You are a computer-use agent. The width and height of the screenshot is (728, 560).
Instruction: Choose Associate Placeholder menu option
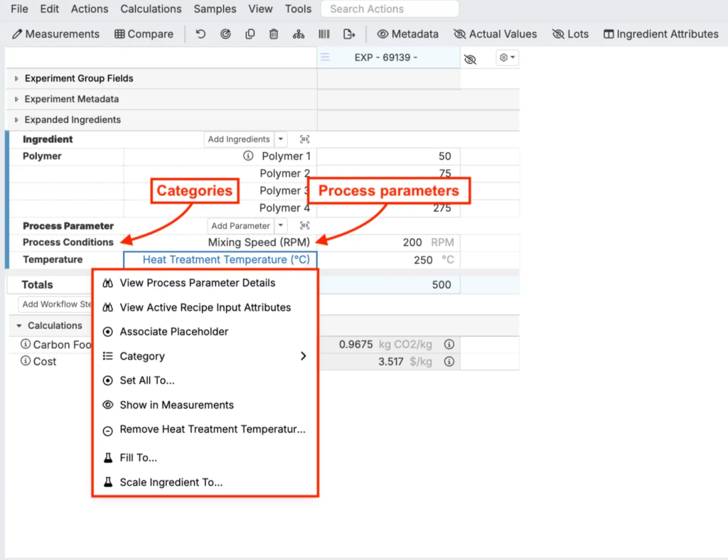coord(205,332)
